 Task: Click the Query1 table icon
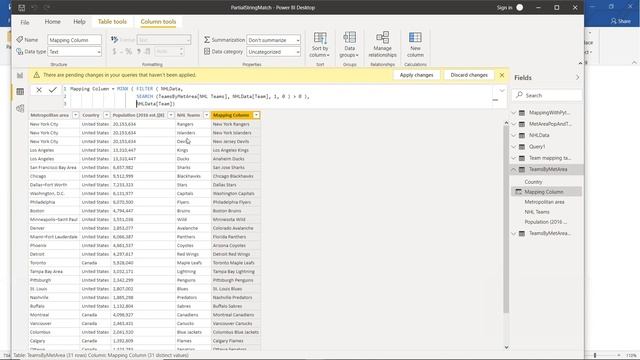522,147
